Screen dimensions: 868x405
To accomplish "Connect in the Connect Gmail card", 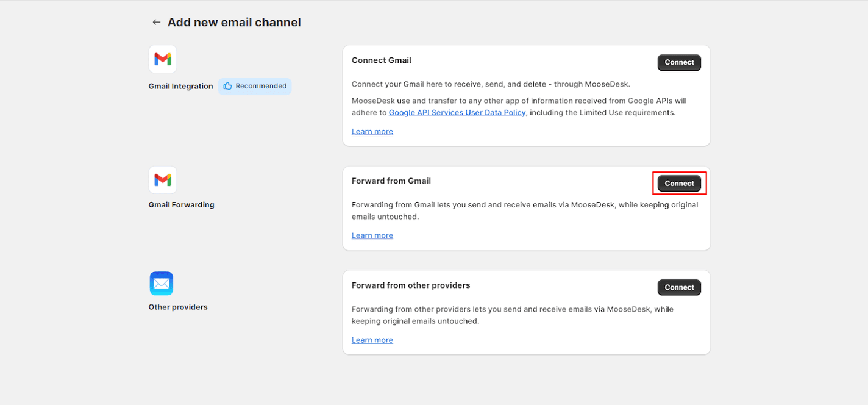I will coord(679,62).
